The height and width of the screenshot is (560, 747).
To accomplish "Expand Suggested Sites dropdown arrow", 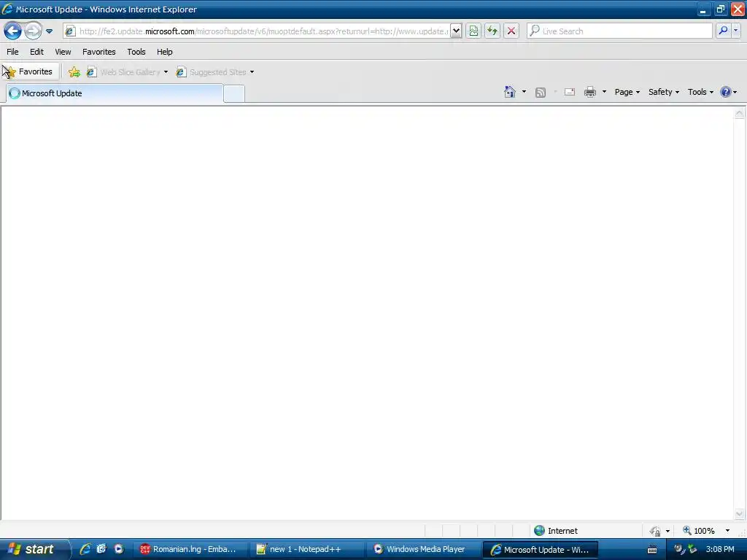I will click(x=252, y=72).
